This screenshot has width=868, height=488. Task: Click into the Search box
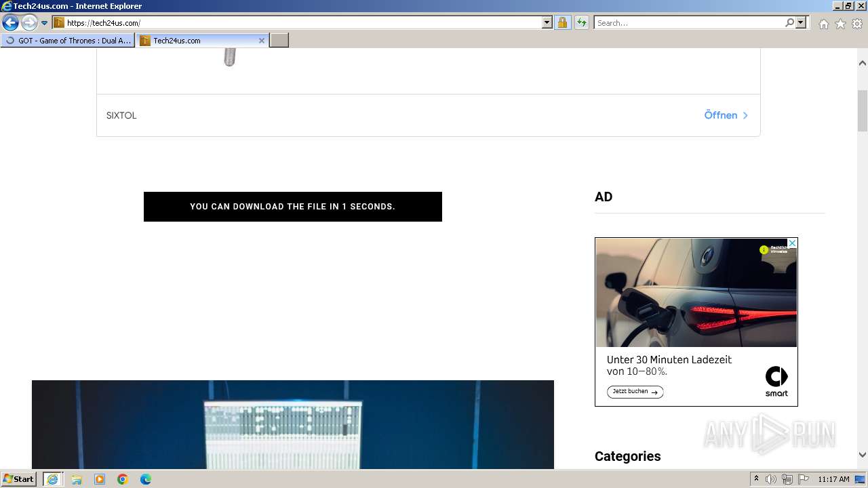click(689, 22)
